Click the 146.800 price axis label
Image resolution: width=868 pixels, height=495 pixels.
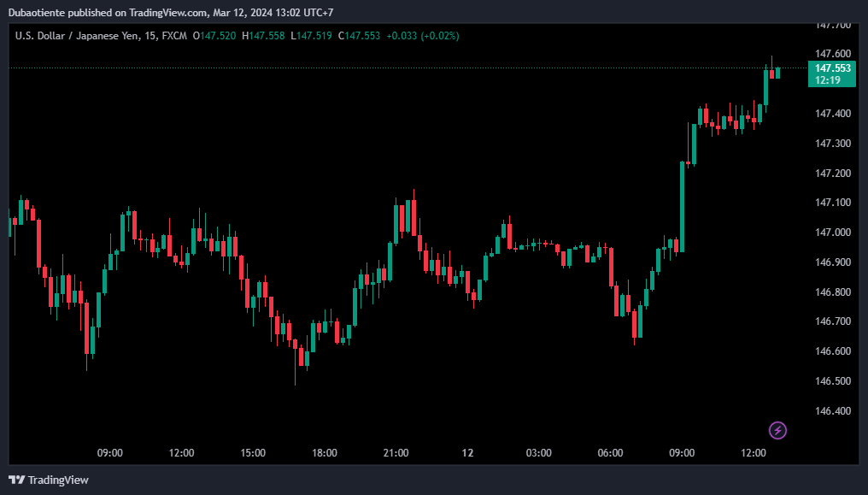(833, 292)
